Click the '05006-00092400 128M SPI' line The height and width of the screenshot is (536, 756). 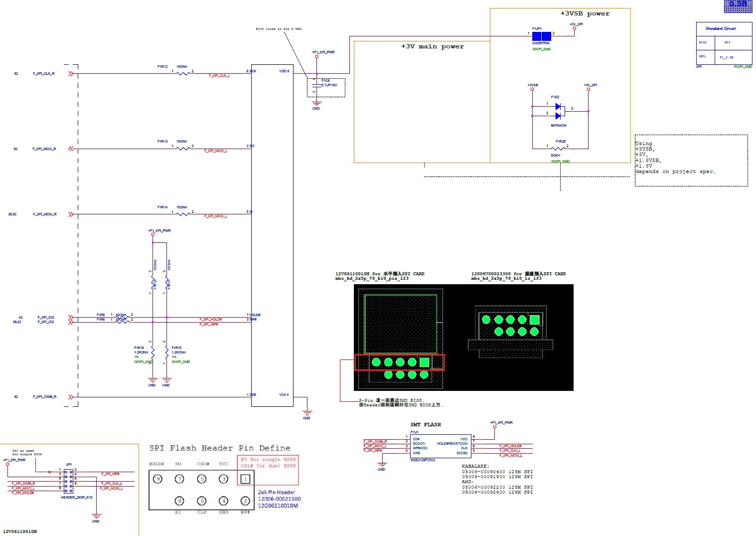pos(497,492)
